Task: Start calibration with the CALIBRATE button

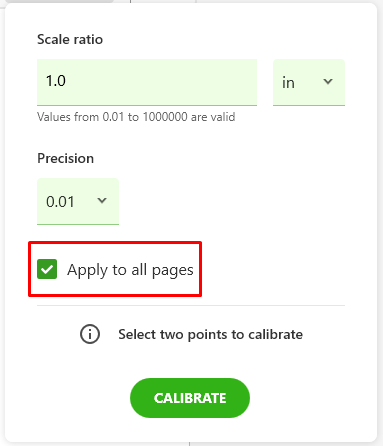Action: [190, 398]
